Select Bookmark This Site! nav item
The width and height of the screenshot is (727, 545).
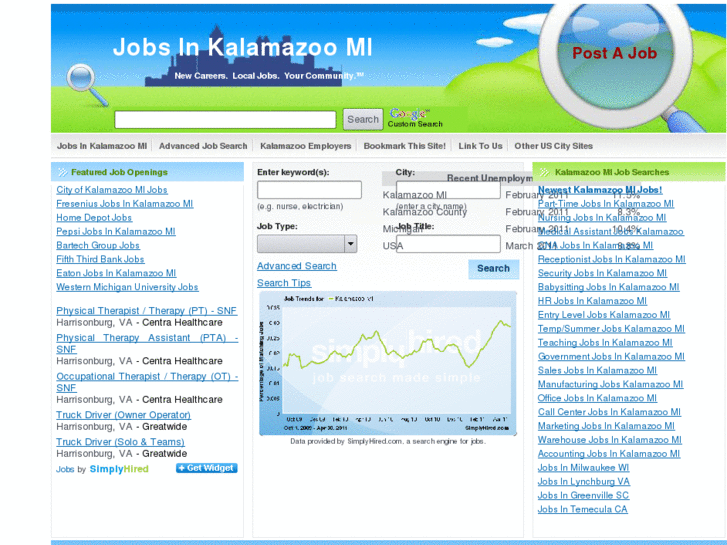[x=404, y=146]
